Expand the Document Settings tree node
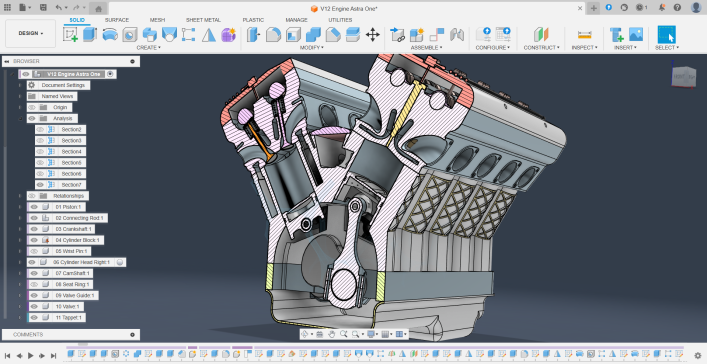The image size is (707, 364). 20,85
